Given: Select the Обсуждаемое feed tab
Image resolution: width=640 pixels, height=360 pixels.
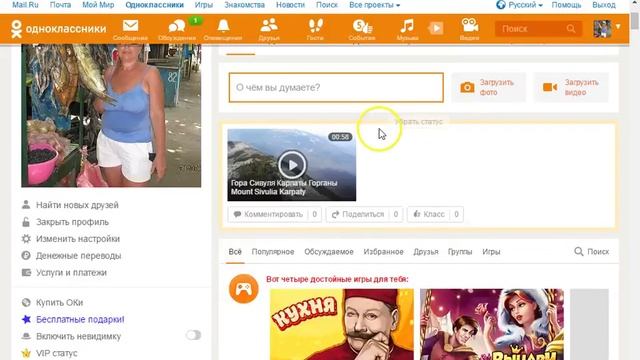Looking at the screenshot, I should pos(329,252).
